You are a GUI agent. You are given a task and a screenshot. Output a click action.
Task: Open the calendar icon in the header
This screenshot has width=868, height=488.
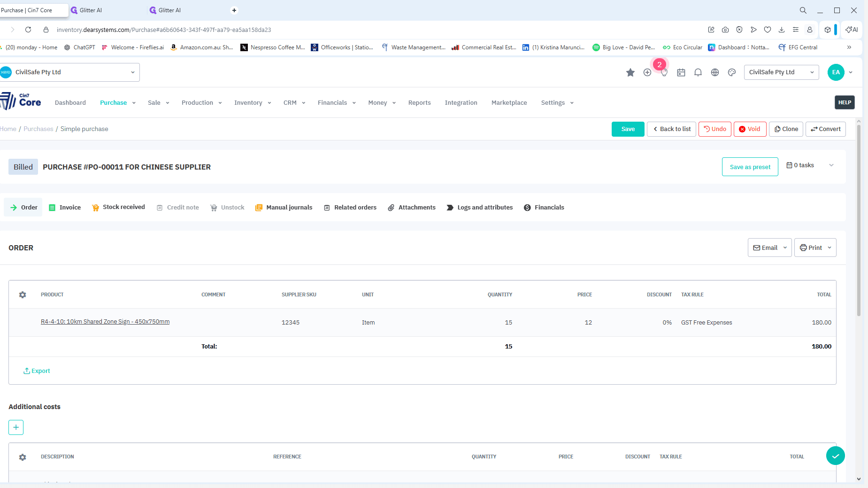[x=681, y=72]
